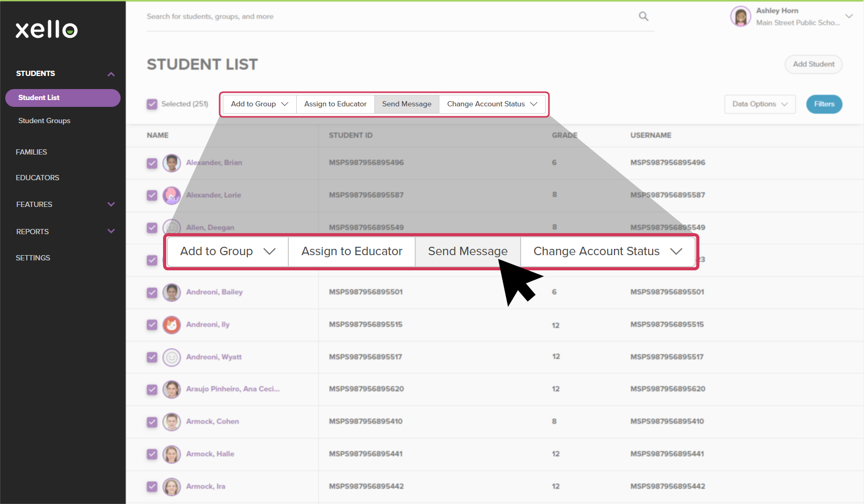
Task: Uncheck the checkbox for Andreoni, Bailey
Action: (152, 292)
